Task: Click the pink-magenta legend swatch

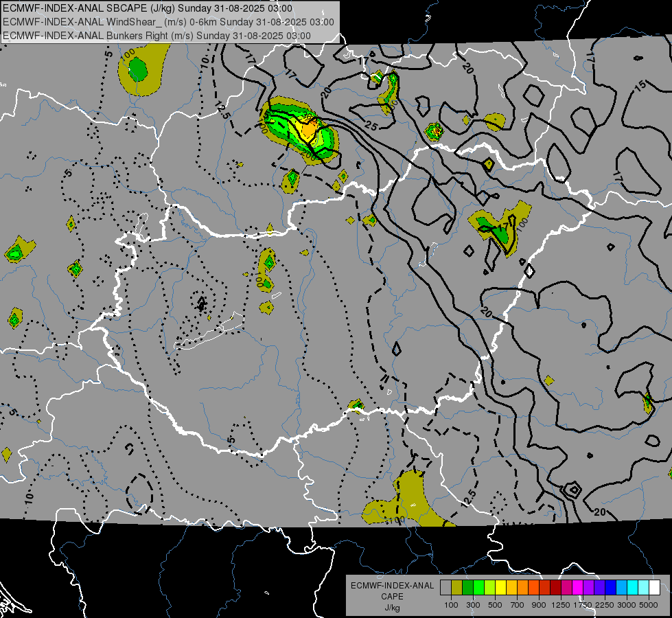Action: click(x=566, y=587)
